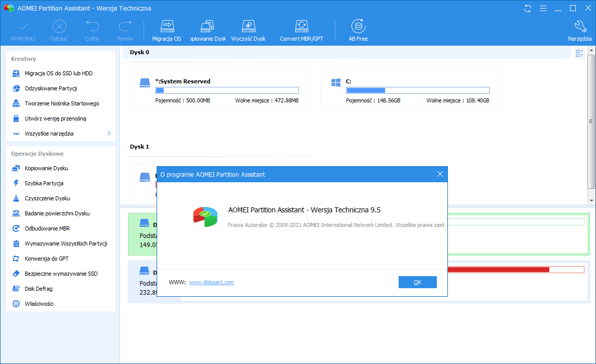This screenshot has width=596, height=364.
Task: Click the Ponów redo arrow
Action: [x=125, y=26]
